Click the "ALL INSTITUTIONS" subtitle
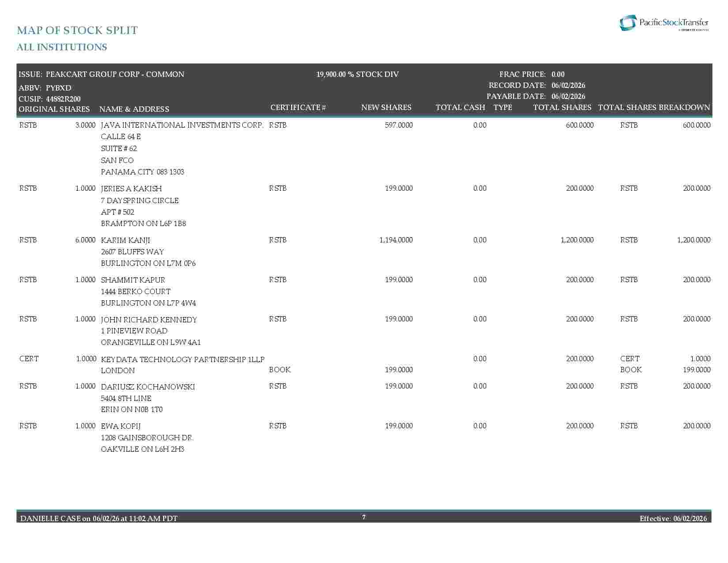The image size is (728, 563). pyautogui.click(x=62, y=47)
